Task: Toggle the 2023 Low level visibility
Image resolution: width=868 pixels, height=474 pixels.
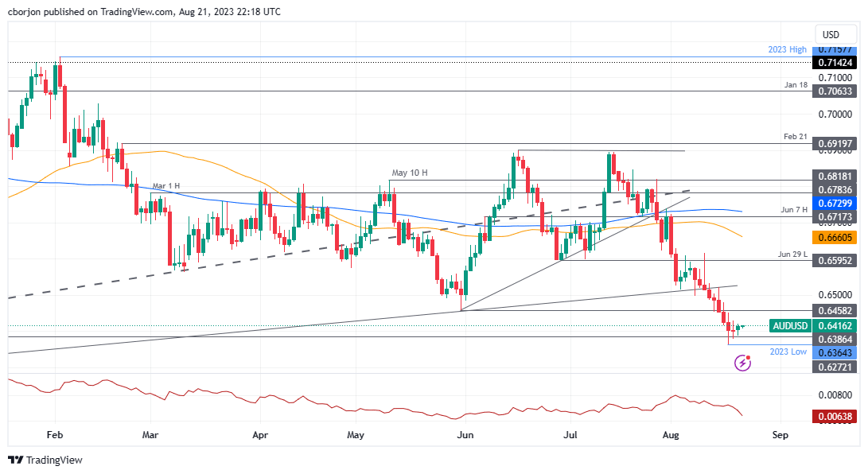Action: coord(788,351)
